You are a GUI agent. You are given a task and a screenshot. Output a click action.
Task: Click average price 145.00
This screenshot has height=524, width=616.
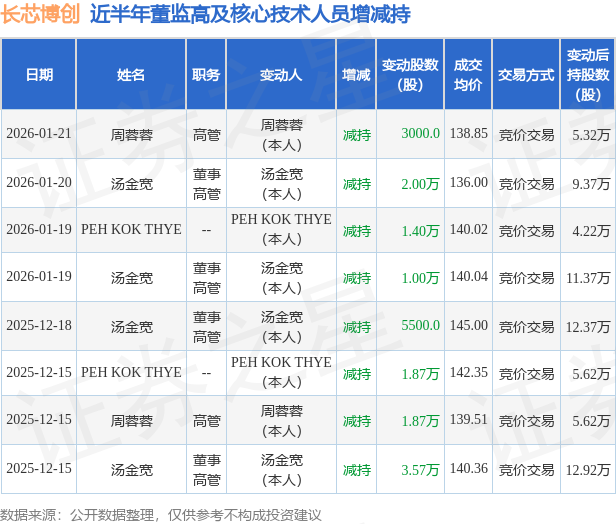point(469,325)
